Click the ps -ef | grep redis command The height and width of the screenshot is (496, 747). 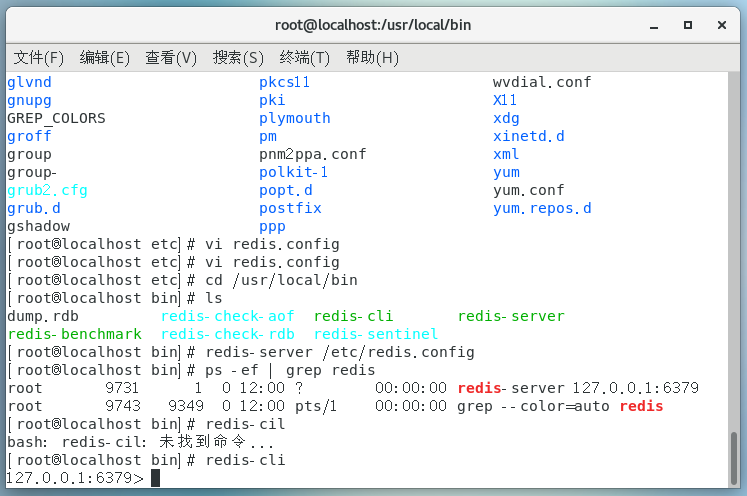pos(290,371)
